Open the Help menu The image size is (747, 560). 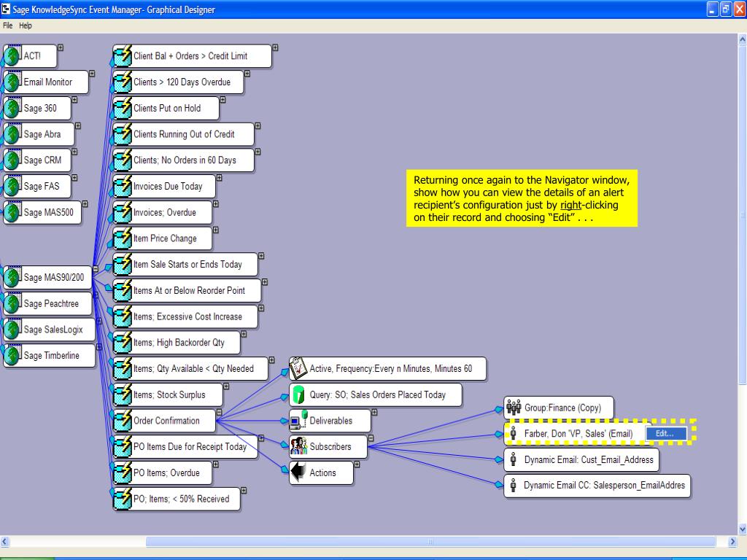pyautogui.click(x=26, y=26)
